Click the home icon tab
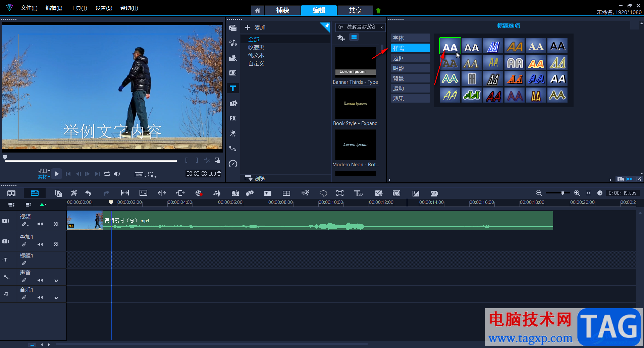This screenshot has height=348, width=644. pos(258,10)
